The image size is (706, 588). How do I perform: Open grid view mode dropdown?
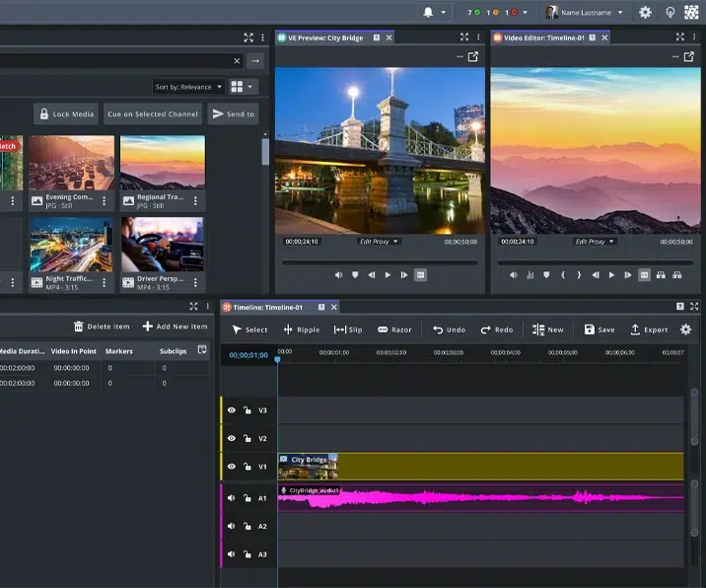243,87
